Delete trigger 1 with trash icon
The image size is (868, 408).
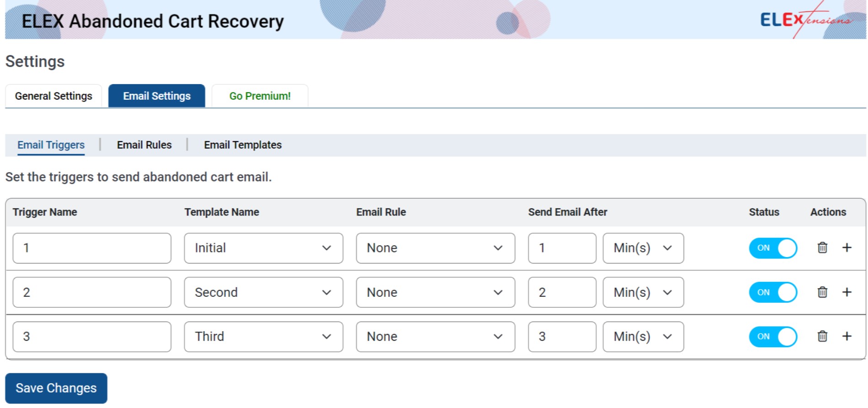(x=822, y=247)
